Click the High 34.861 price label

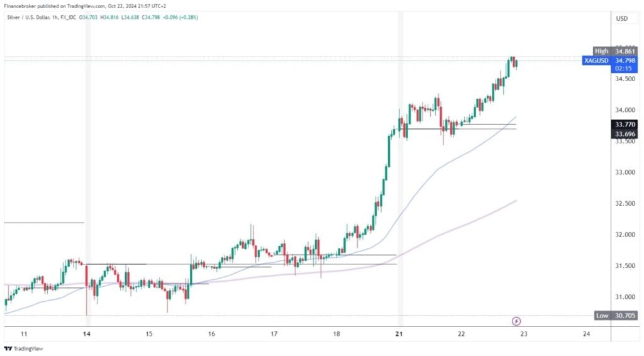pyautogui.click(x=615, y=51)
